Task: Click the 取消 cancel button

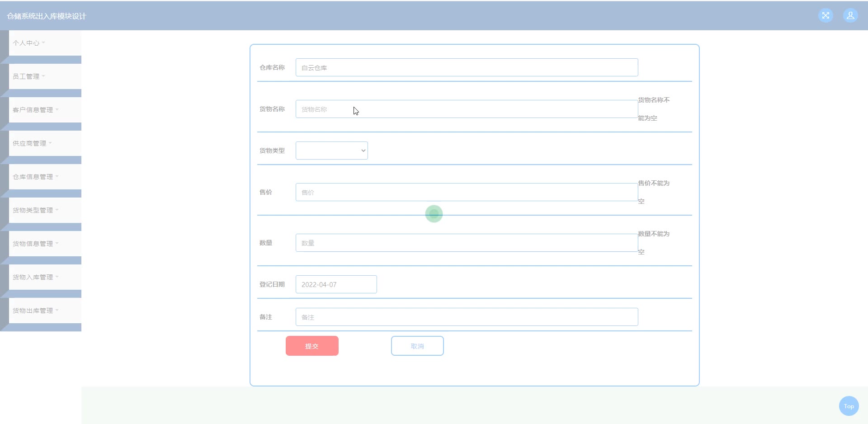Action: 417,346
